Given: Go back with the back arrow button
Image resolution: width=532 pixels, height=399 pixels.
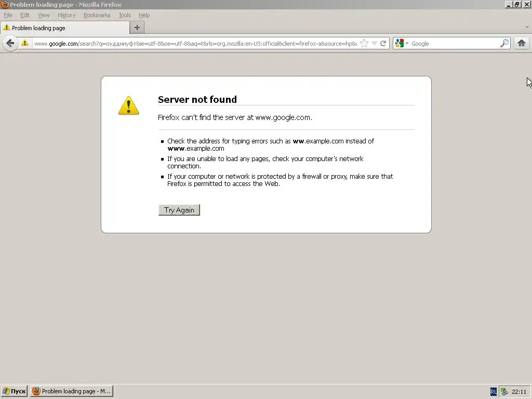Looking at the screenshot, I should coord(10,44).
